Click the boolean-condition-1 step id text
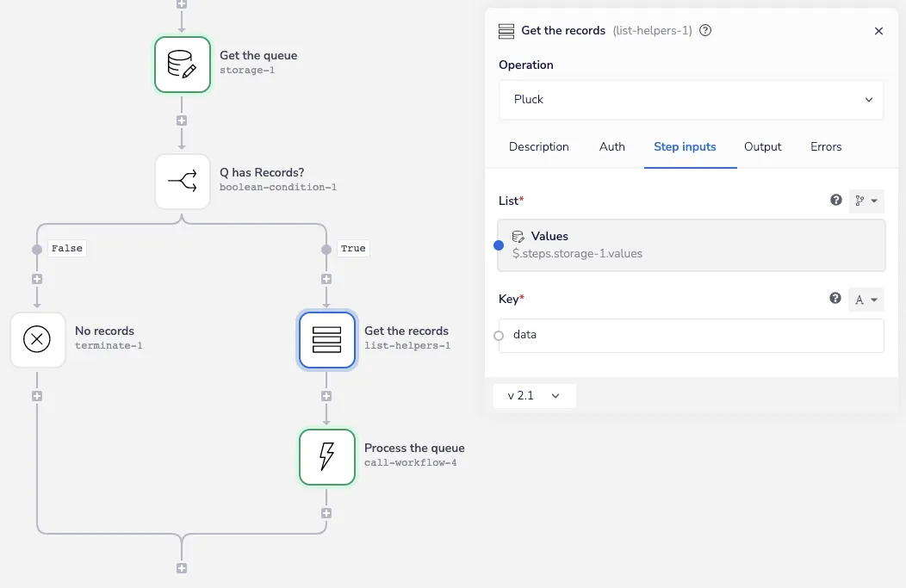 [x=278, y=187]
